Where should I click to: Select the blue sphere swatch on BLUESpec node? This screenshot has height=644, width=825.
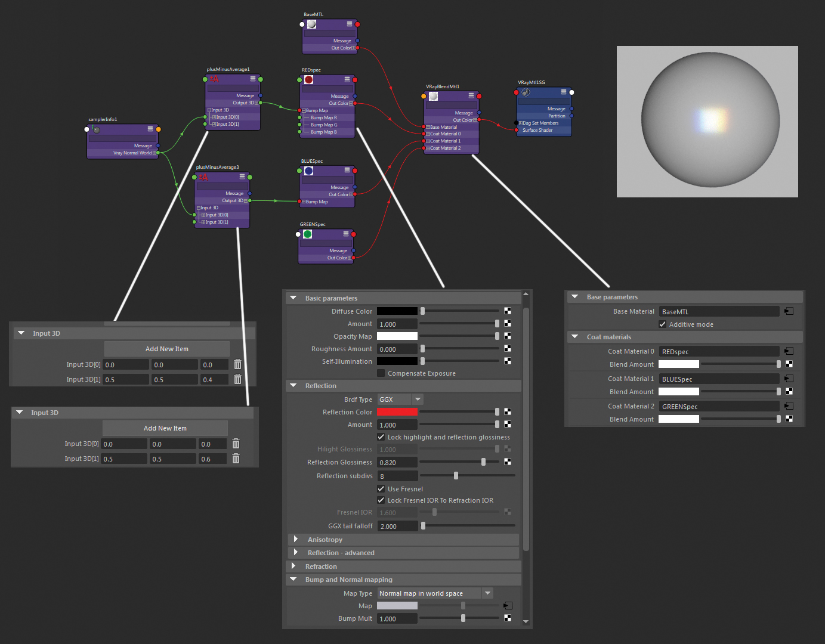[308, 171]
